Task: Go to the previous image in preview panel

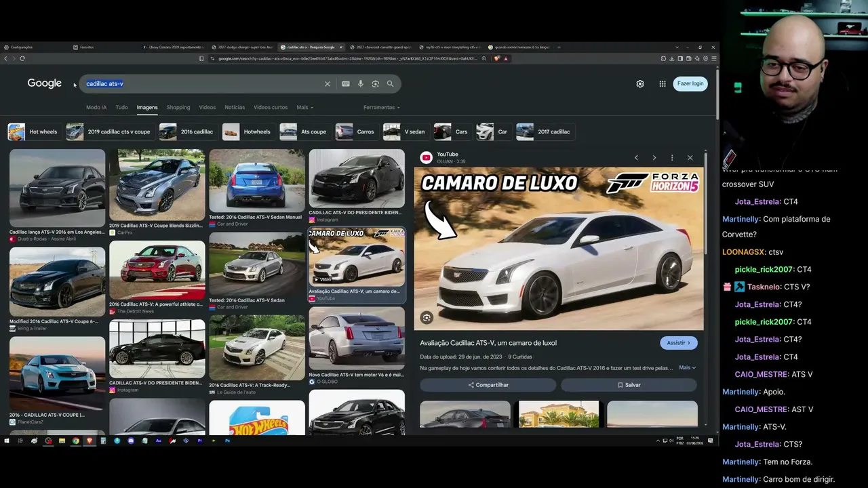Action: 636,158
